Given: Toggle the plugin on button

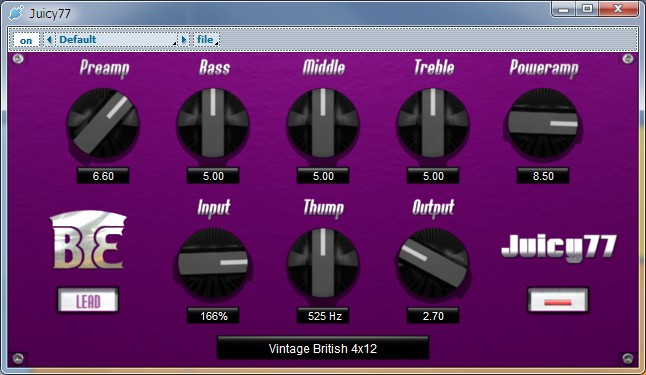Looking at the screenshot, I should click(x=26, y=40).
